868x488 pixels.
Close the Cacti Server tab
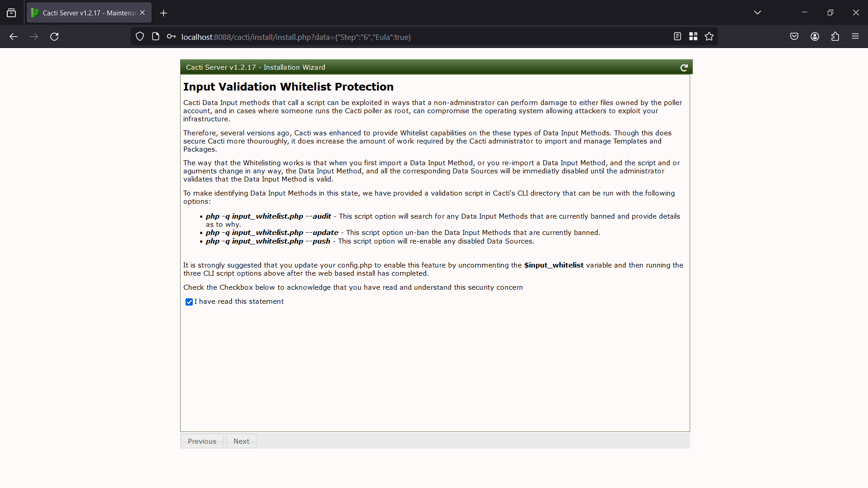tap(143, 13)
